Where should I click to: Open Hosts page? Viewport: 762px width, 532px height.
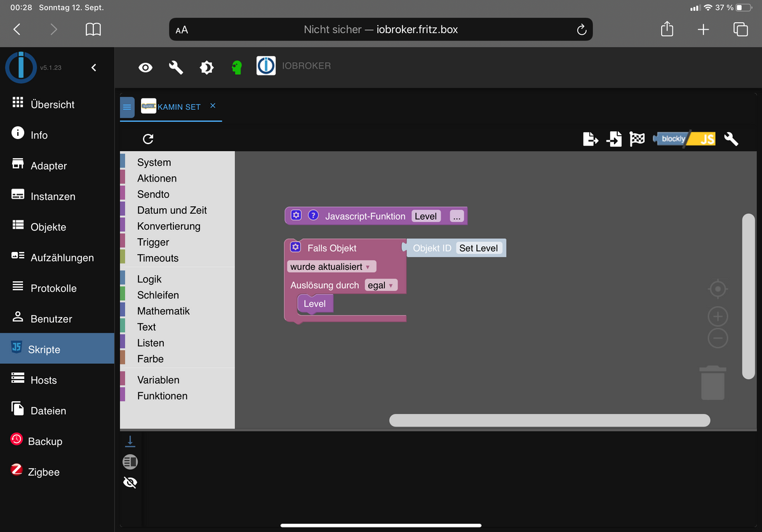pyautogui.click(x=57, y=380)
